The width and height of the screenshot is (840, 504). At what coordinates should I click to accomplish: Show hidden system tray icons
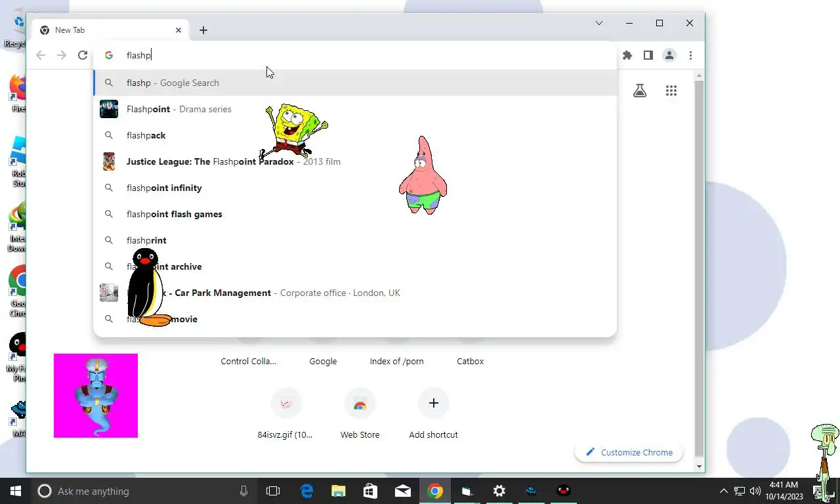click(x=724, y=491)
